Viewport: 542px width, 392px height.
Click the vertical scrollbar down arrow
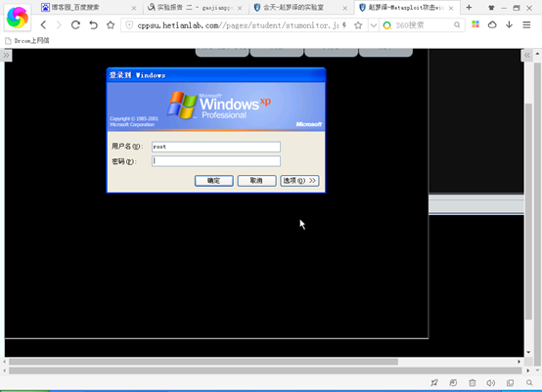click(x=528, y=352)
